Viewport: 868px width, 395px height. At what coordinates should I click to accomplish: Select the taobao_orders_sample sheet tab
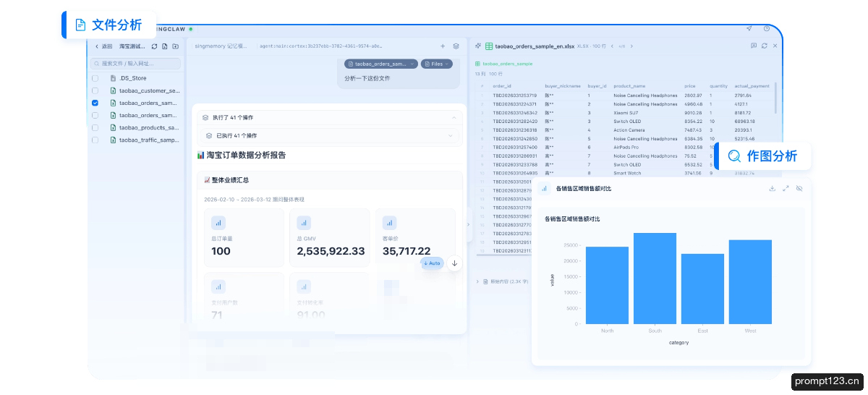point(503,64)
